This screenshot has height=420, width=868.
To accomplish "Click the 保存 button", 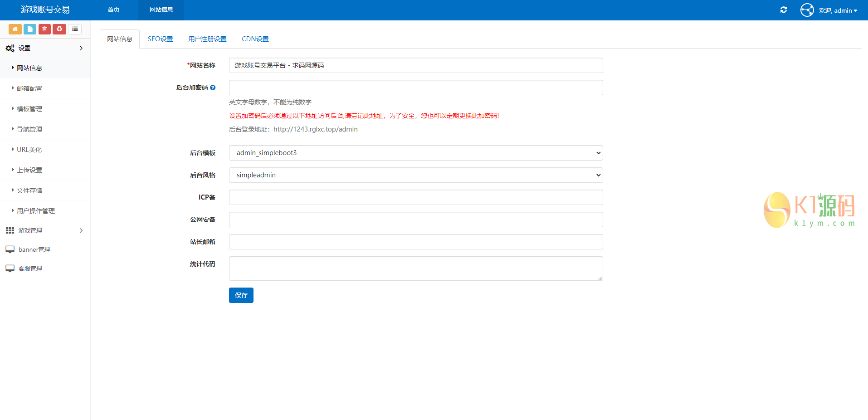I will click(241, 295).
